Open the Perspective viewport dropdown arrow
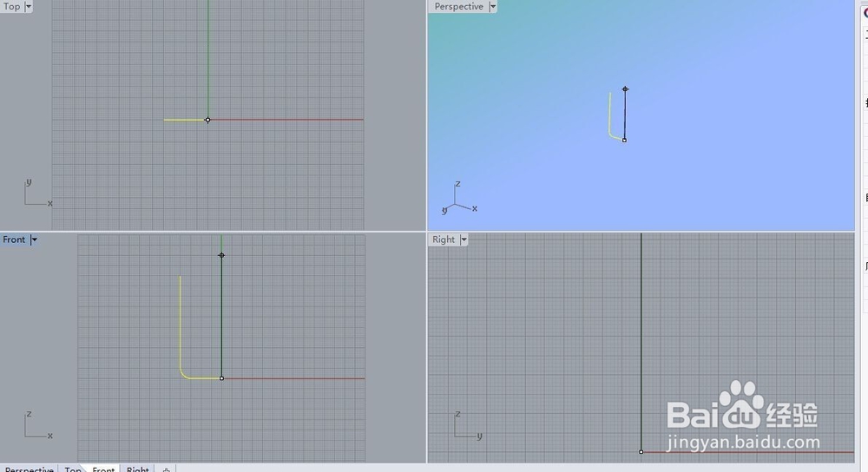Screen dimensions: 868x472 [493, 7]
